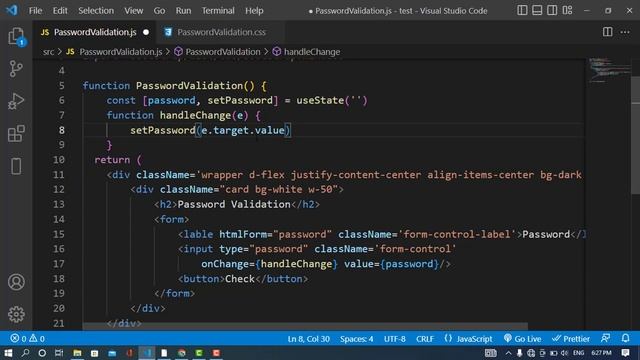Toggle the bottom panel visibility

pos(537,10)
